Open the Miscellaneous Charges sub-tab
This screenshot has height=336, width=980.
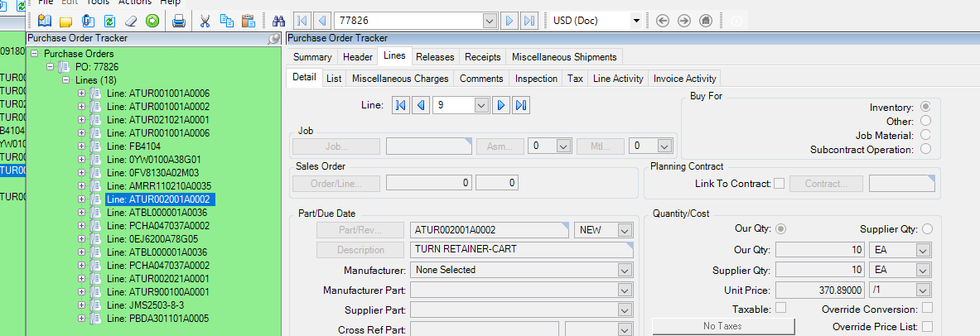[x=400, y=79]
